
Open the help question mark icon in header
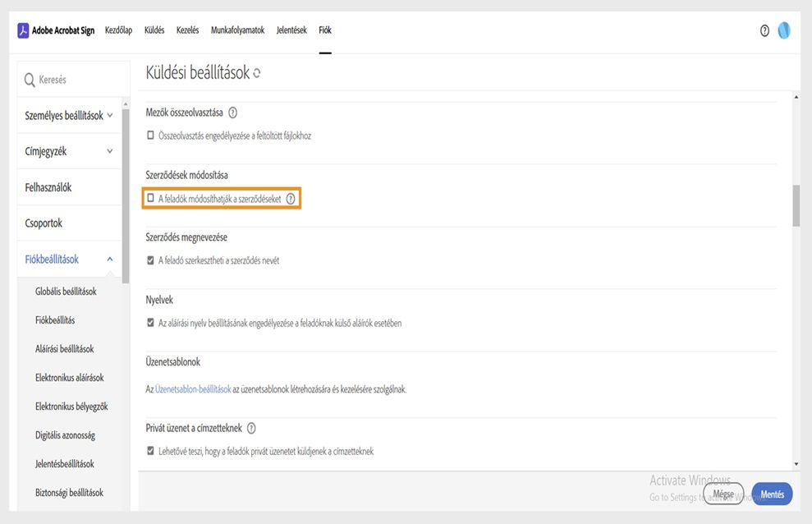(764, 30)
